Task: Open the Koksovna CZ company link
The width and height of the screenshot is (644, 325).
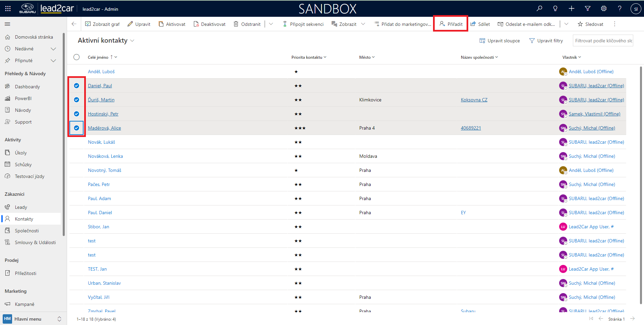Action: pos(474,100)
